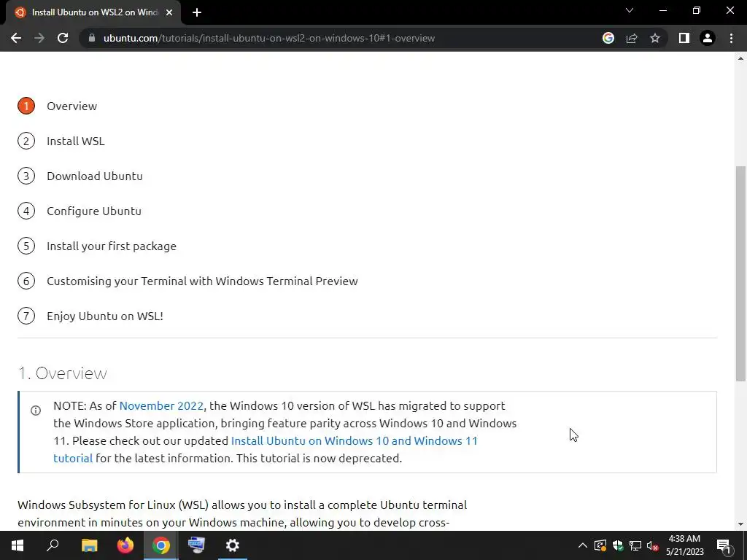Share this page using the share icon

pos(632,38)
